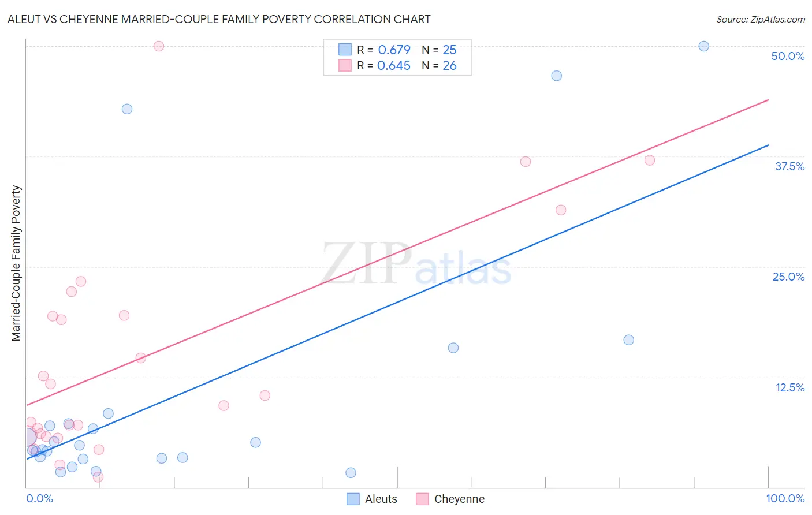Viewport: 812px width, 515px height.
Task: Click the N = 25 value in legend
Action: tap(439, 50)
